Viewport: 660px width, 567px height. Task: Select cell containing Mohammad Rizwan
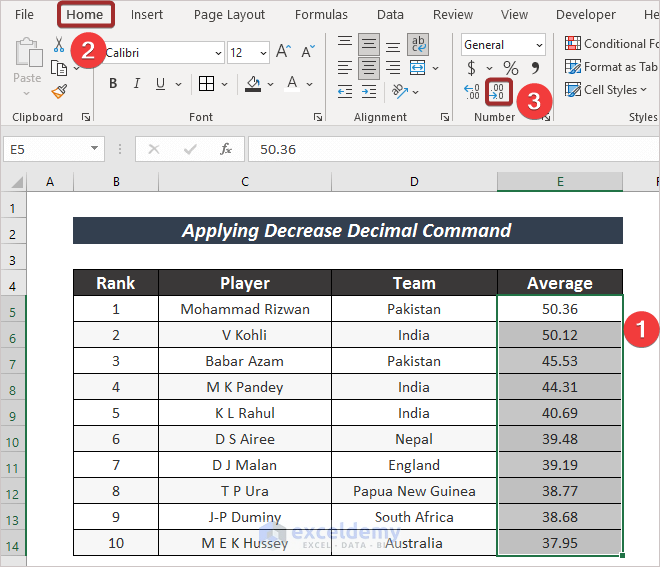pyautogui.click(x=245, y=309)
